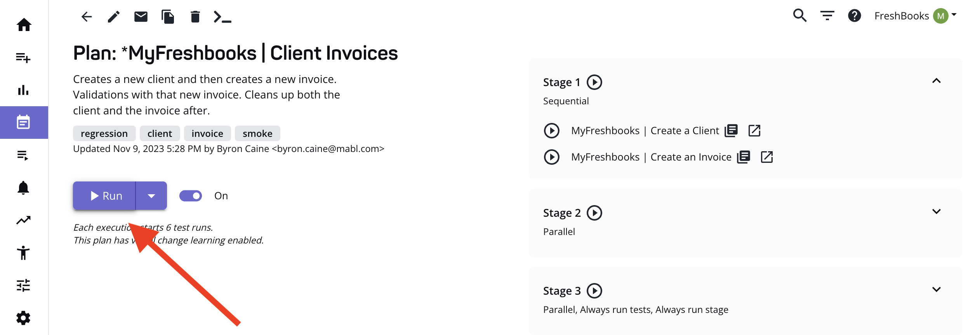
Task: Play the Create a Client test
Action: (x=551, y=131)
